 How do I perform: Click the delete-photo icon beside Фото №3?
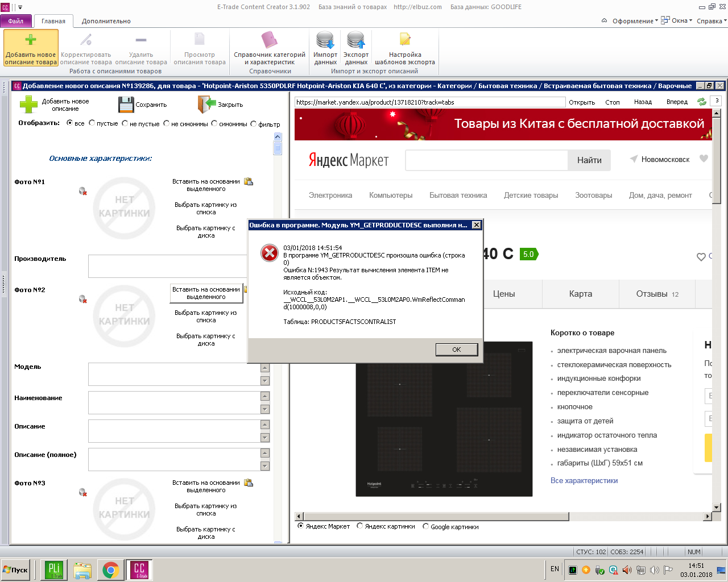click(82, 492)
